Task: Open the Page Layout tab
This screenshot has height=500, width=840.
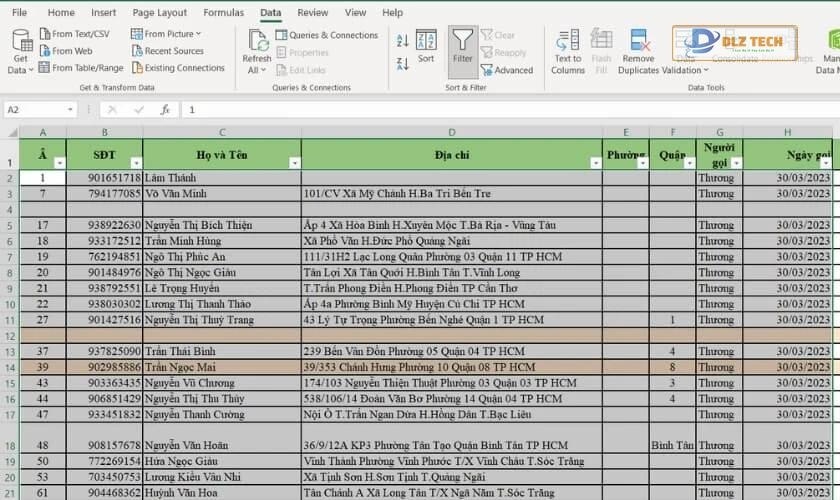Action: tap(160, 13)
